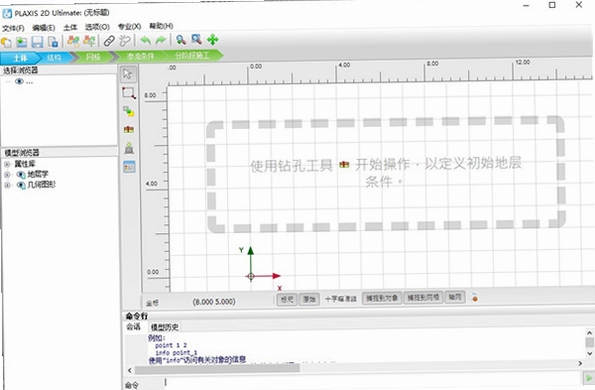Toggle visibility eye in selection browser

(x=19, y=81)
